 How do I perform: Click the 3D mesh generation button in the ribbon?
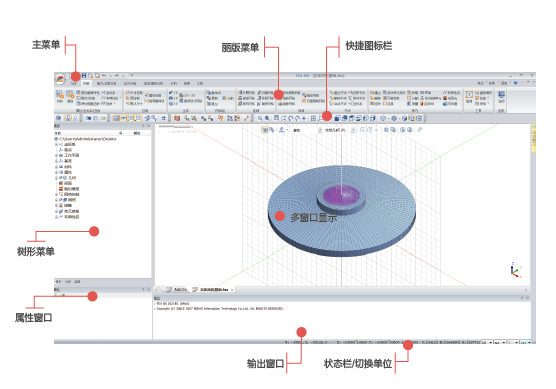tap(173, 103)
